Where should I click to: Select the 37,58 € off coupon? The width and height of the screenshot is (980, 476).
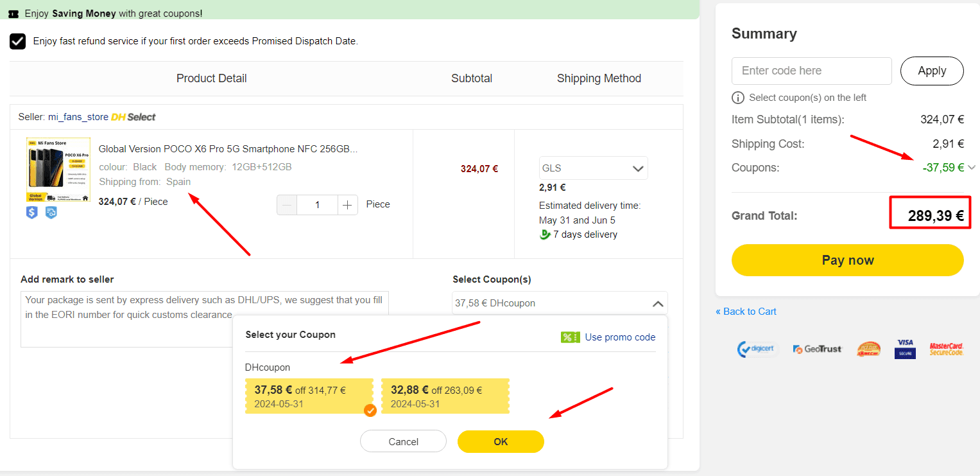tap(309, 396)
